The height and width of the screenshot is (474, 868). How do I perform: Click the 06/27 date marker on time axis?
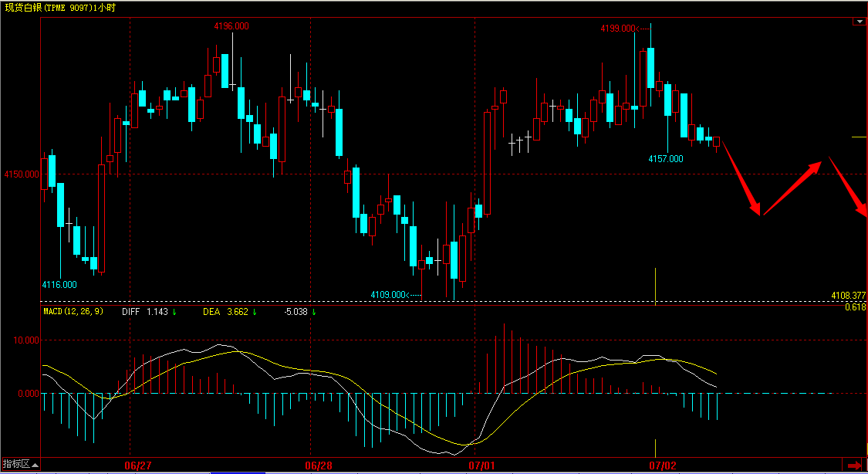[x=137, y=466]
